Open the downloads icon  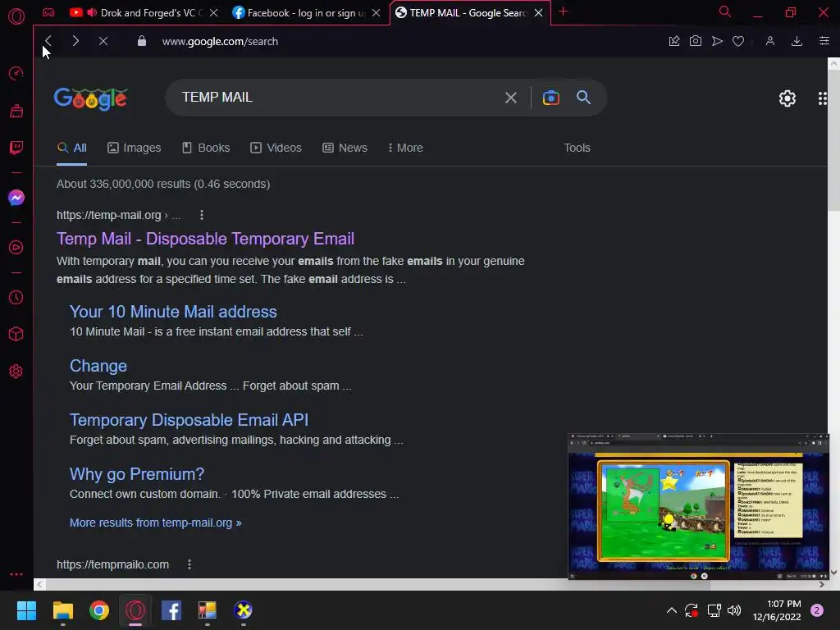pyautogui.click(x=797, y=41)
